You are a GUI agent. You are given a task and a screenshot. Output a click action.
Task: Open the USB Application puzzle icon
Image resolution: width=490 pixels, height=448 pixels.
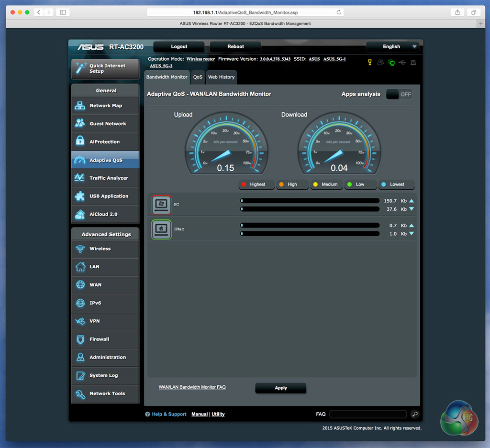pos(80,196)
